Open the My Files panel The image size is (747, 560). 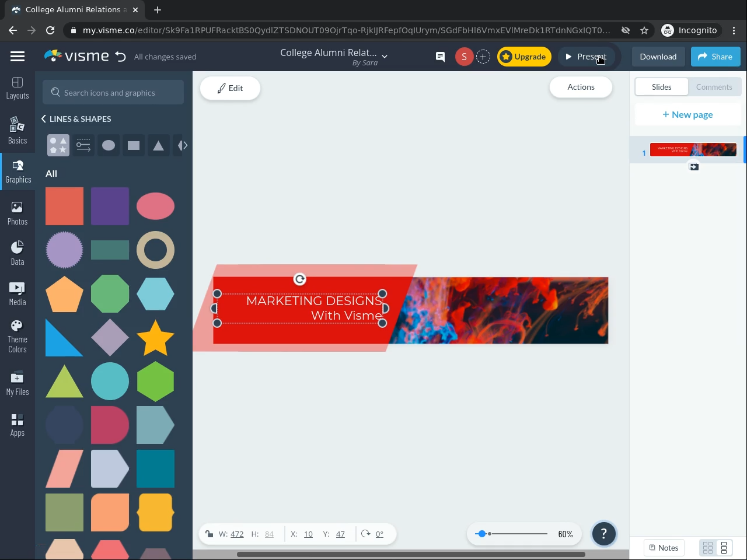(18, 383)
